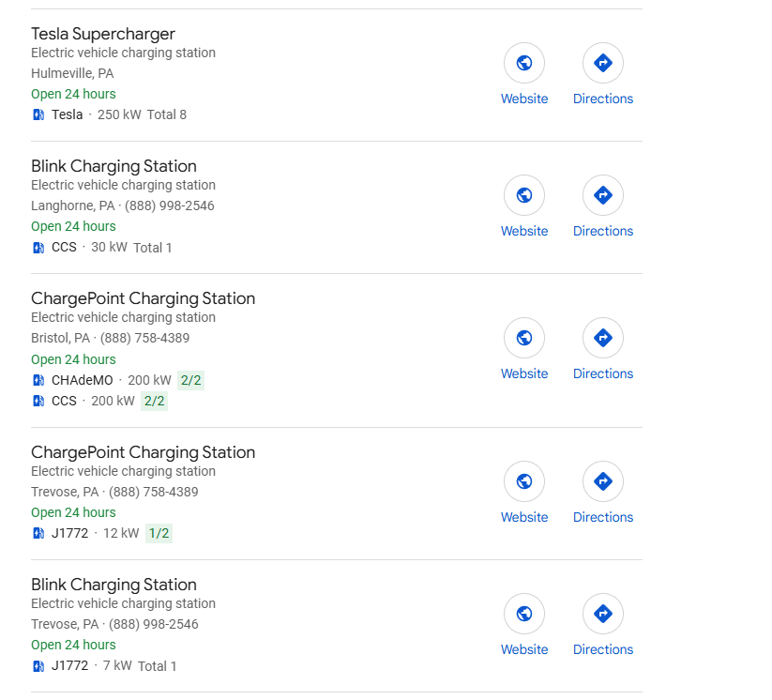Click the J1772 1/2 availability badge
This screenshot has height=700, width=772.
pos(159,533)
